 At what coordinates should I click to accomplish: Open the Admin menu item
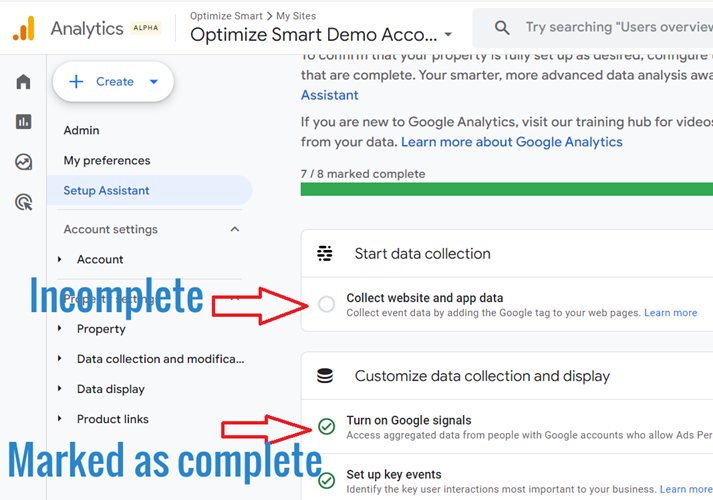pos(81,130)
